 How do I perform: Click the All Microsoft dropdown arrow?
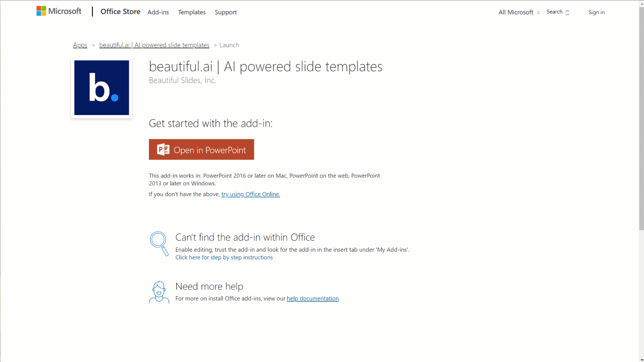tap(538, 12)
